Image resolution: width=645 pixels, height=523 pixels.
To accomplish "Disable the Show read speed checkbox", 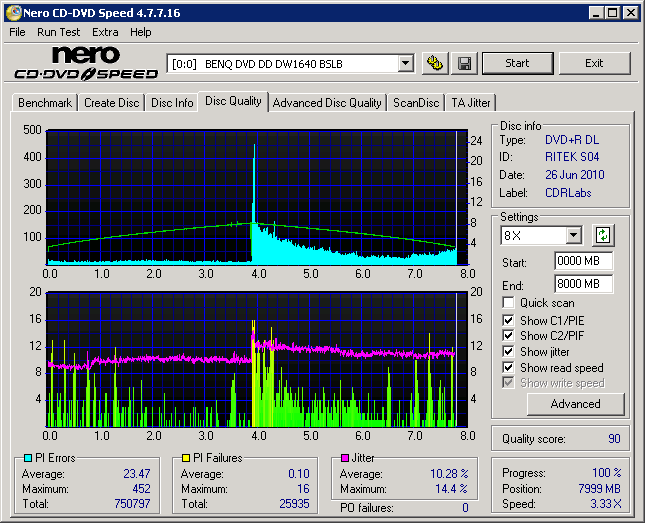I will (x=509, y=368).
